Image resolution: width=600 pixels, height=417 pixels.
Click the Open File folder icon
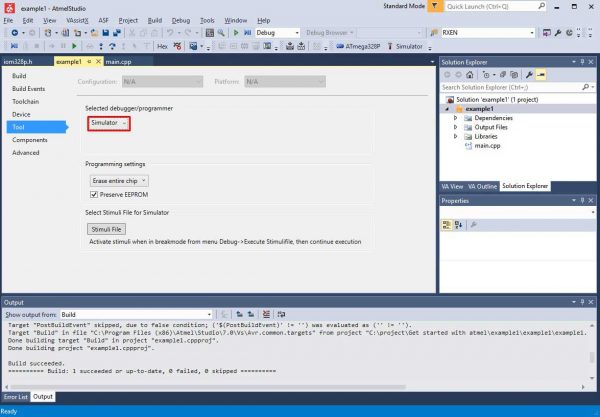point(94,33)
